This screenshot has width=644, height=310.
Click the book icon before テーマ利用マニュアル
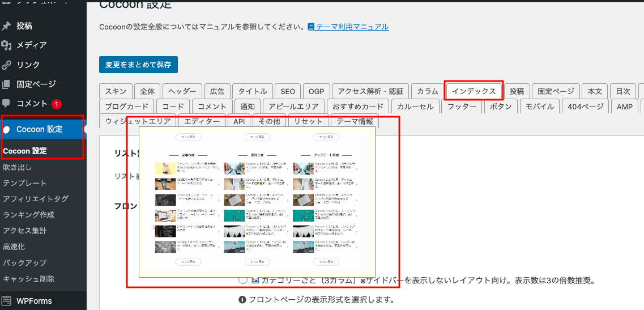tap(311, 27)
